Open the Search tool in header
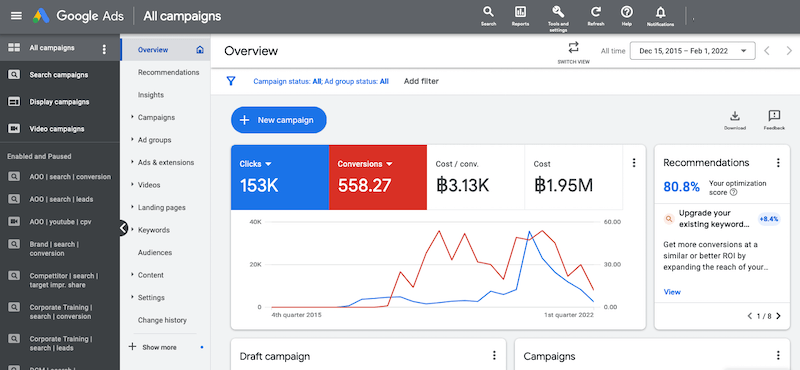Screen dimensions: 800x370 [488, 16]
